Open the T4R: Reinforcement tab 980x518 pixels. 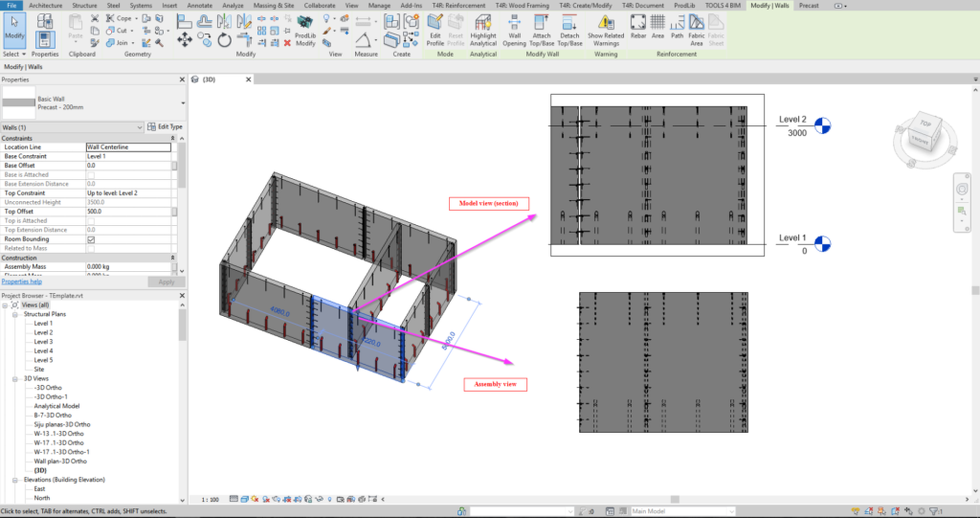coord(458,6)
